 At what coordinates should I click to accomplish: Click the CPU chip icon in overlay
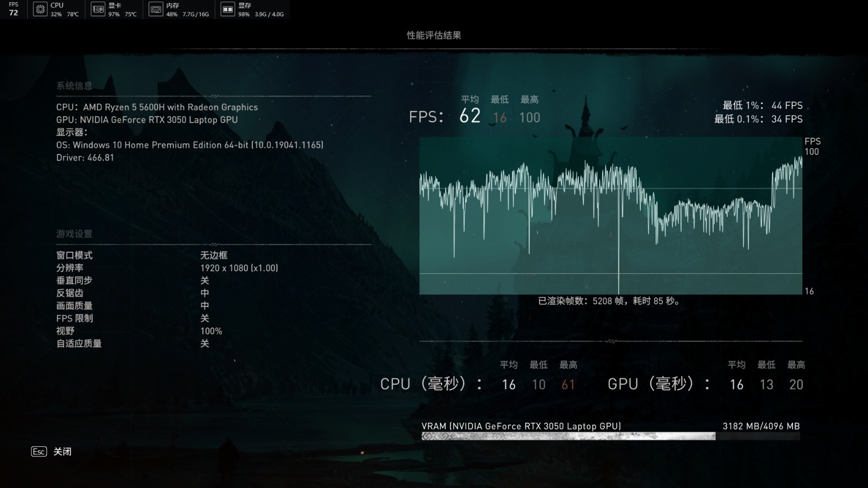click(x=40, y=9)
